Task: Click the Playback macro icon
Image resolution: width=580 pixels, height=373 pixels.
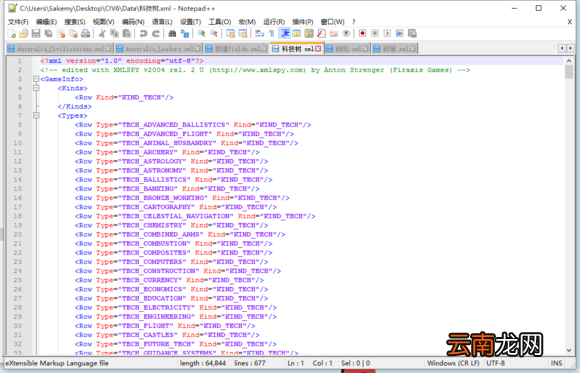Action: tap(387, 34)
